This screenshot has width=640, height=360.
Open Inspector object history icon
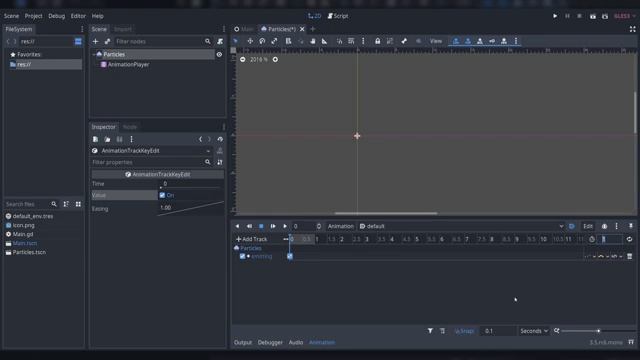pyautogui.click(x=220, y=139)
